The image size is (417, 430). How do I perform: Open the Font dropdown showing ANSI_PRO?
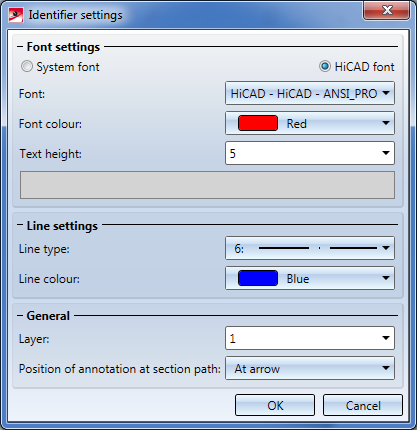[310, 93]
